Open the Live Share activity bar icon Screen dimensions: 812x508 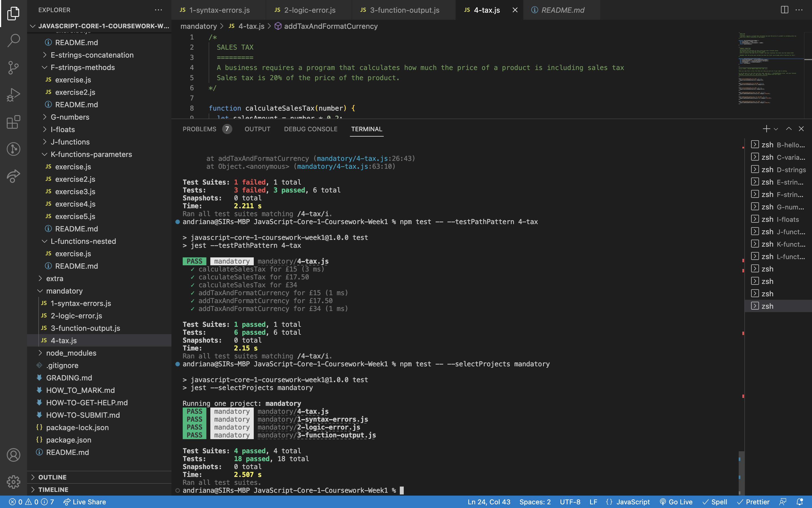(14, 176)
